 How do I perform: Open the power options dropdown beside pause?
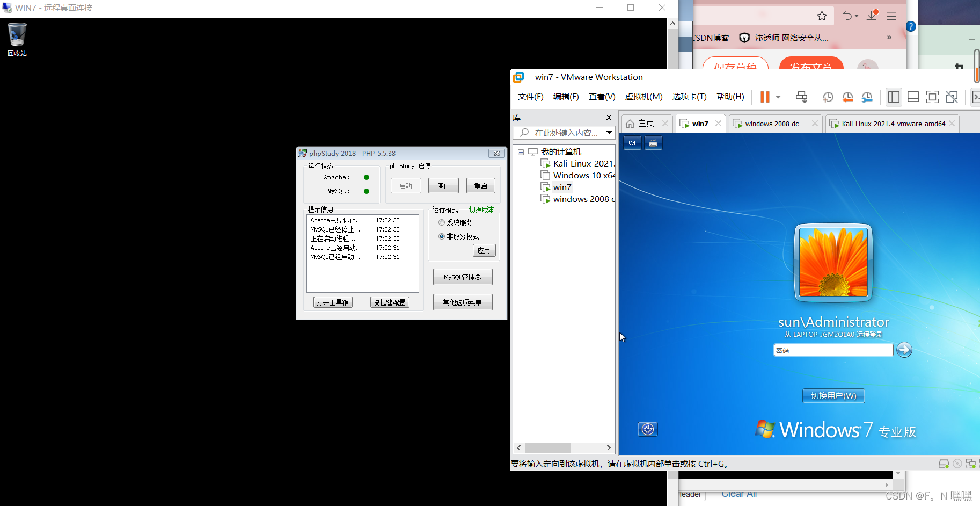coord(778,97)
